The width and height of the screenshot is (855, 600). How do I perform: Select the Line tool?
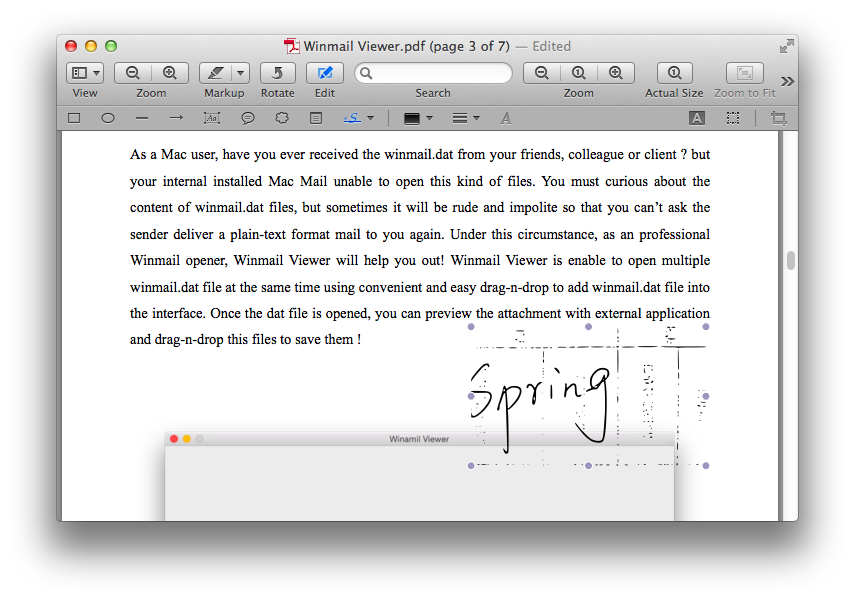[x=142, y=118]
